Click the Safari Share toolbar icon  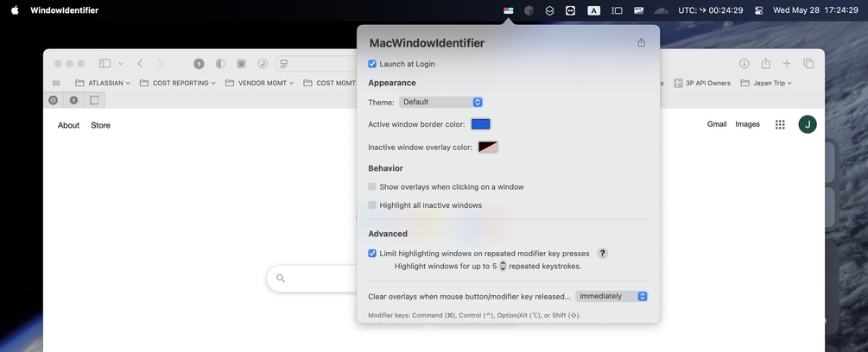click(x=765, y=64)
